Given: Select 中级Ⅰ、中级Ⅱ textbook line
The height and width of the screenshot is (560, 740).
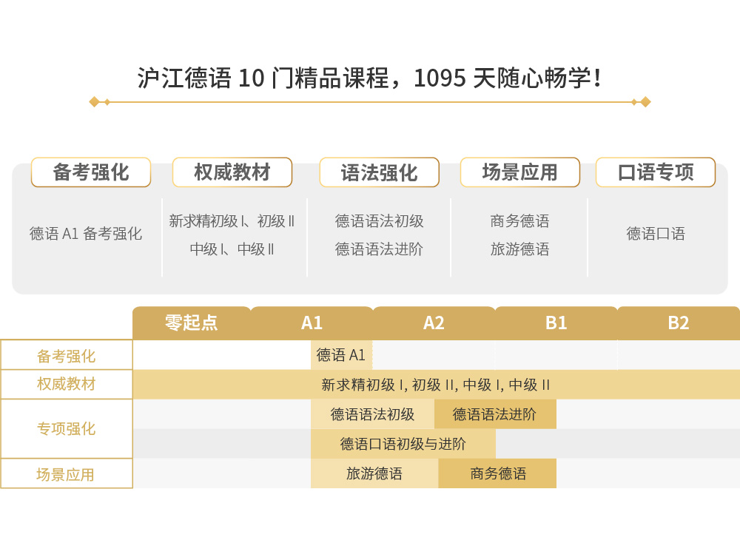Looking at the screenshot, I should [x=232, y=249].
